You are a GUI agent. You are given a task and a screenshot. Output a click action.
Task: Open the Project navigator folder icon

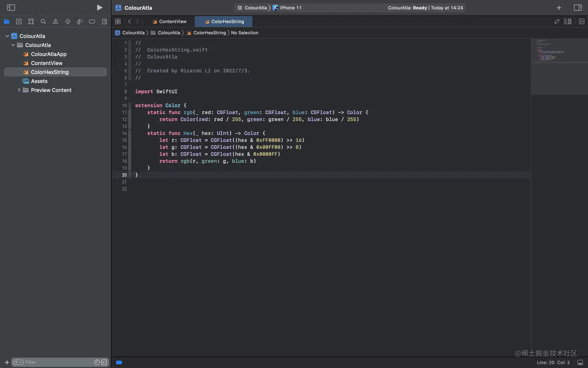pyautogui.click(x=7, y=22)
